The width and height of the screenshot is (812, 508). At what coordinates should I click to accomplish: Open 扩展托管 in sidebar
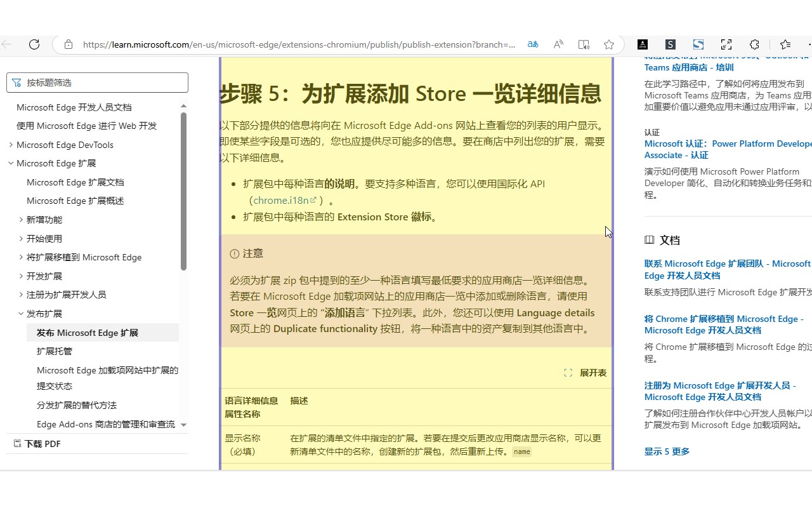[55, 351]
